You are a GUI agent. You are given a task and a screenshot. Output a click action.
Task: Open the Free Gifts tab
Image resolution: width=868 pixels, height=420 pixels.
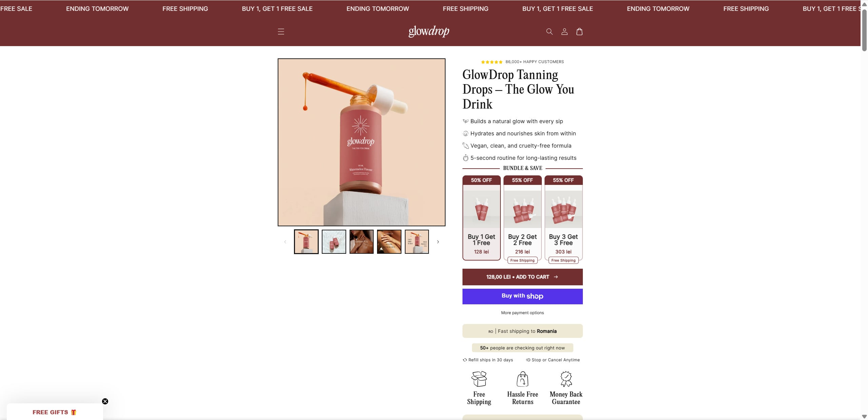[55, 412]
